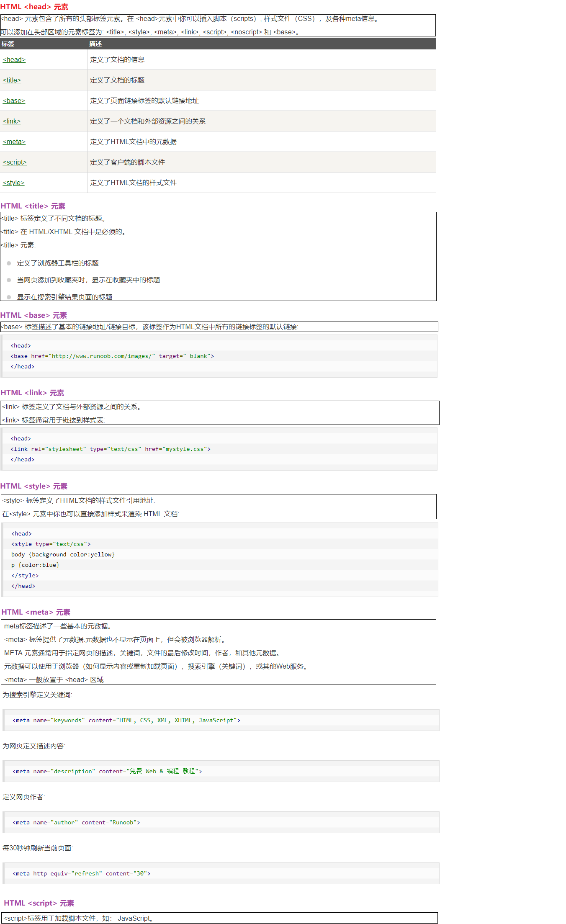This screenshot has height=924, width=566.
Task: Open the <title> tag link in table
Action: click(12, 80)
